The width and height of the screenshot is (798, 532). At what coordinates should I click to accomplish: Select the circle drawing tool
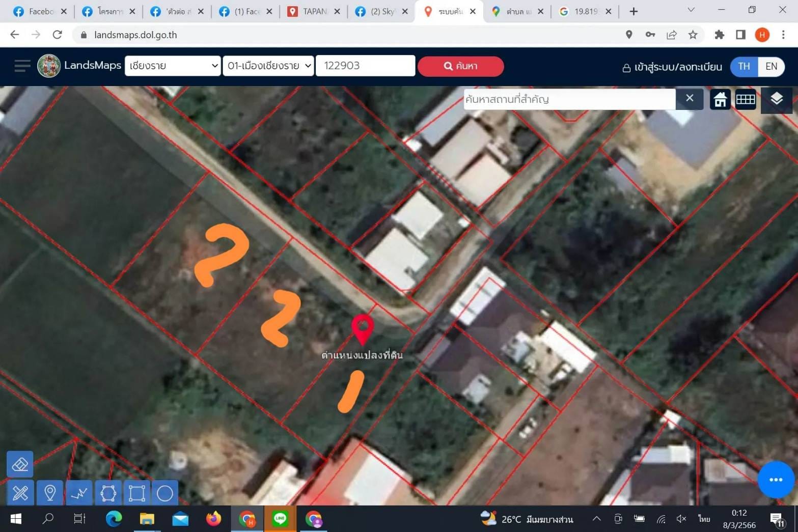coord(165,493)
